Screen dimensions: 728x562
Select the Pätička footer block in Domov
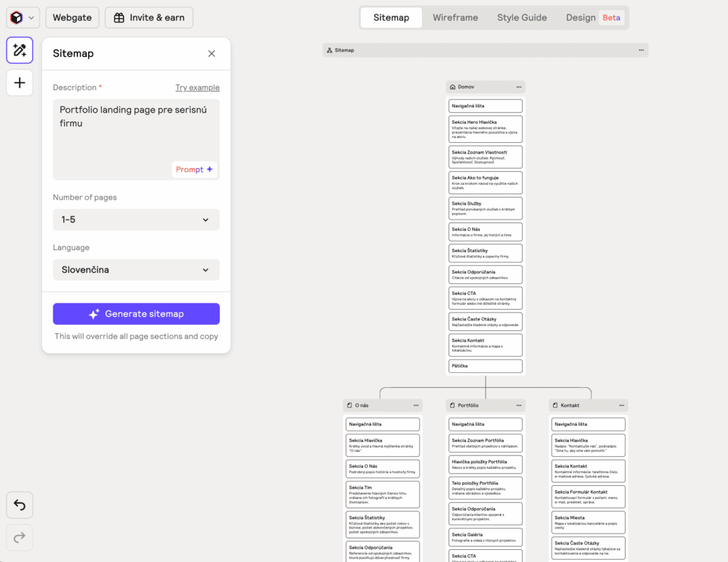click(x=485, y=366)
